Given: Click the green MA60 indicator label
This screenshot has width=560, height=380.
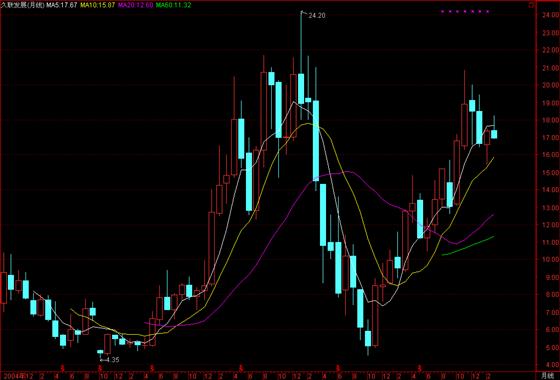Looking at the screenshot, I should [x=173, y=5].
